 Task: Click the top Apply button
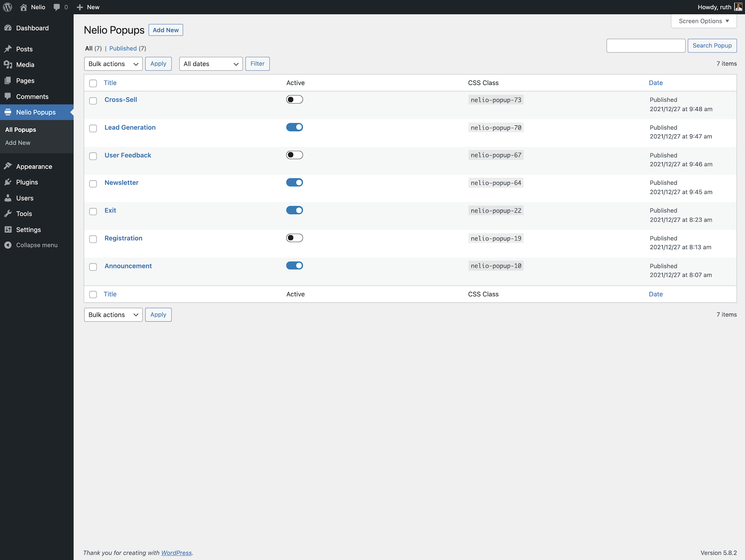point(158,64)
